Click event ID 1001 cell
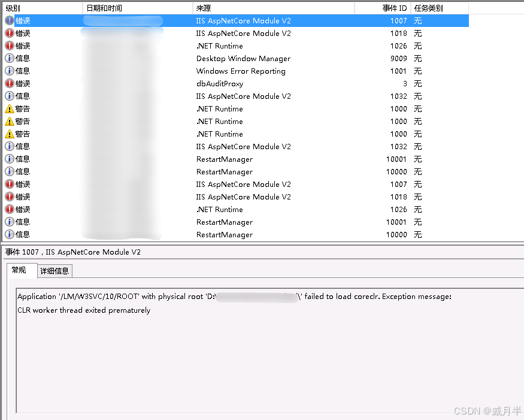This screenshot has width=524, height=420. tap(399, 71)
